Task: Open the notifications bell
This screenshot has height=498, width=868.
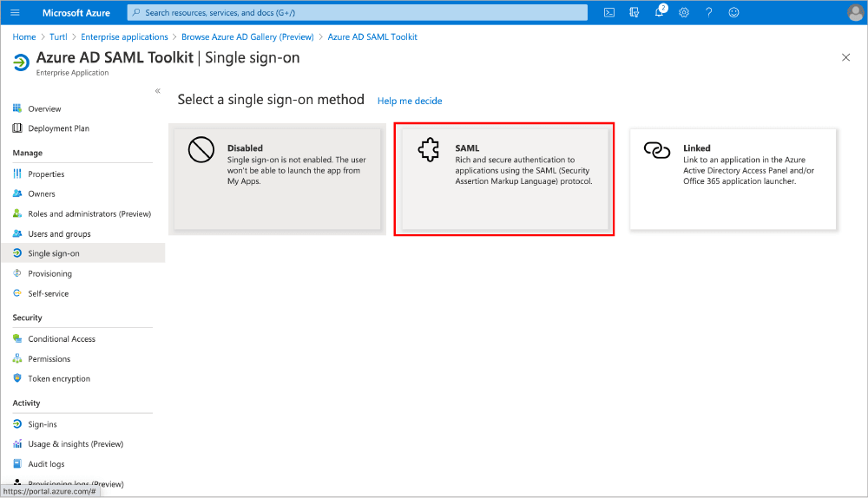Action: coord(660,12)
